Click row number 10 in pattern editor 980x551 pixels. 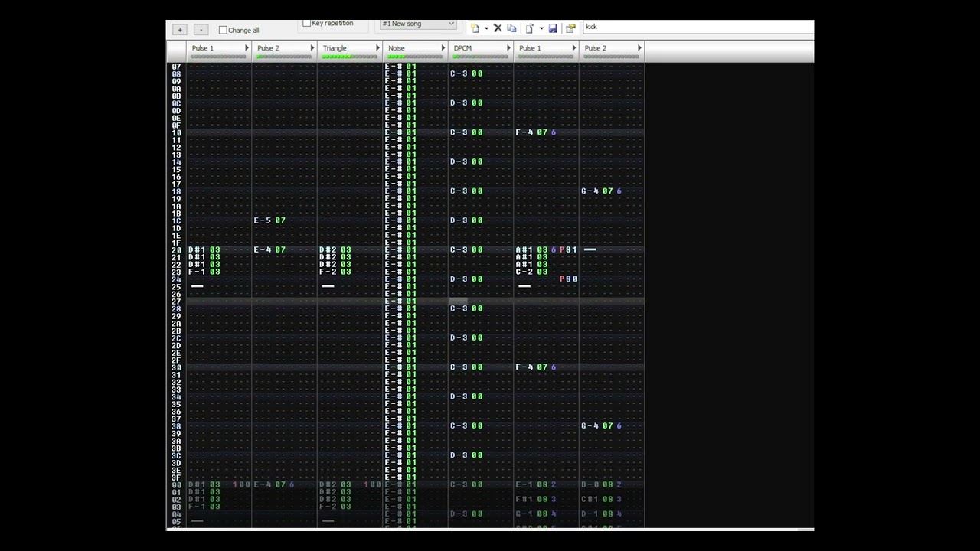pyautogui.click(x=177, y=132)
